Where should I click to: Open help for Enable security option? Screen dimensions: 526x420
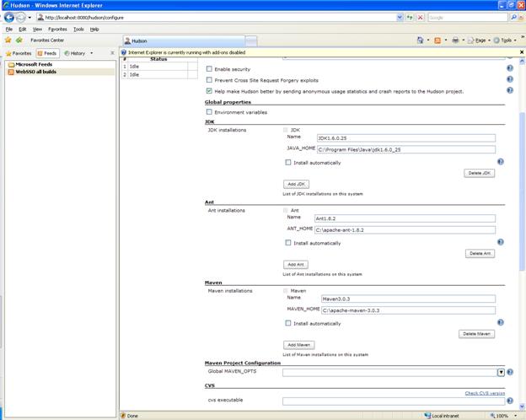pyautogui.click(x=509, y=68)
